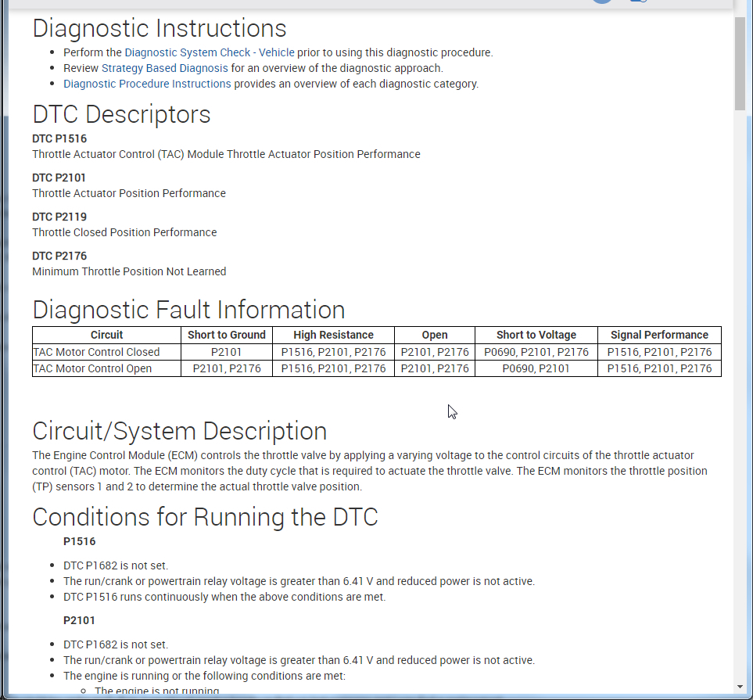Click the Diagnostic Instructions heading
753x700 pixels.
click(x=160, y=28)
